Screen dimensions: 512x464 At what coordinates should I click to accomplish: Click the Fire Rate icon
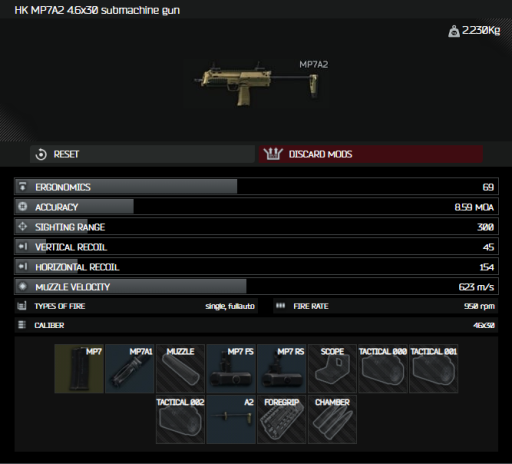coord(281,306)
